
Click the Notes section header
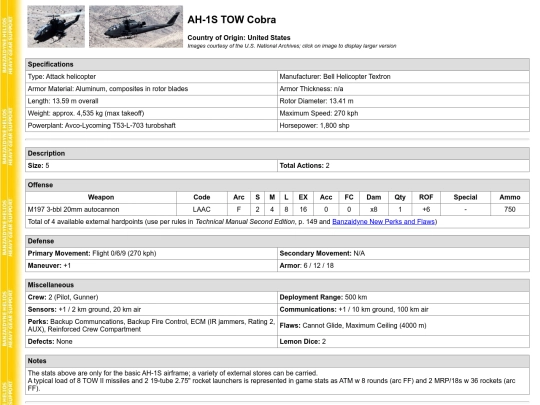[277, 361]
